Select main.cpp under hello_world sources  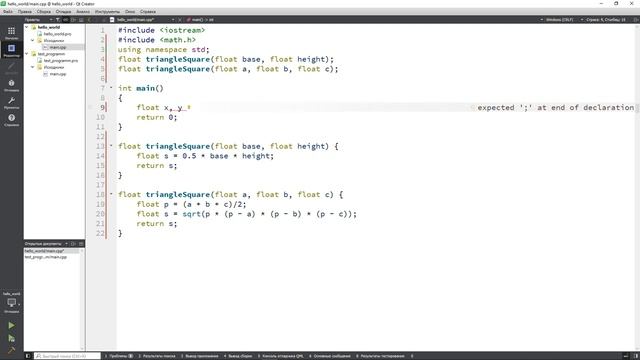coord(58,47)
